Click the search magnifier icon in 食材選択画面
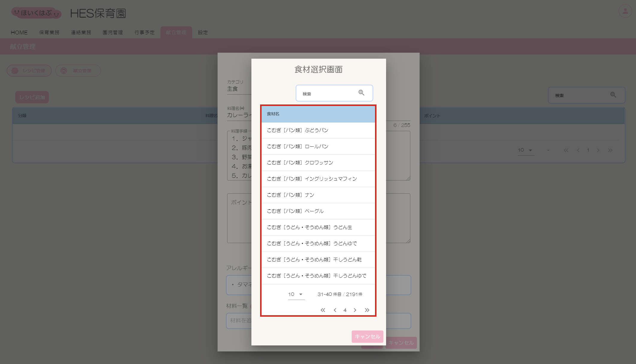This screenshot has height=364, width=636. [x=361, y=93]
